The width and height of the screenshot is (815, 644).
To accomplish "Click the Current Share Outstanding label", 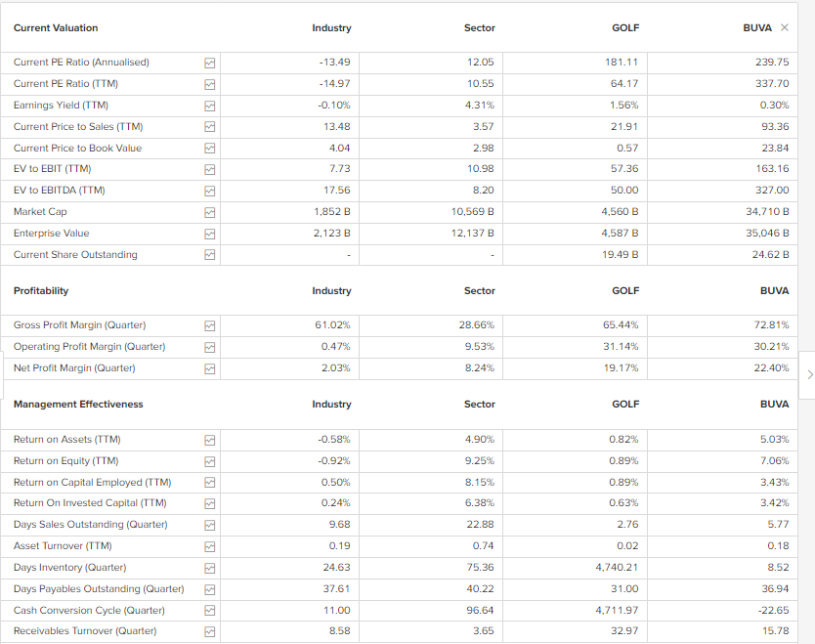I will click(75, 255).
